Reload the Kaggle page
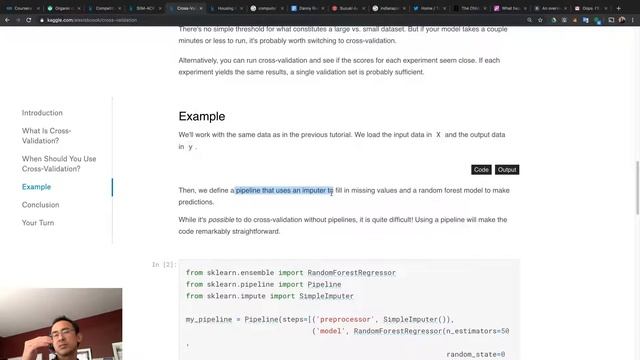 pyautogui.click(x=29, y=20)
